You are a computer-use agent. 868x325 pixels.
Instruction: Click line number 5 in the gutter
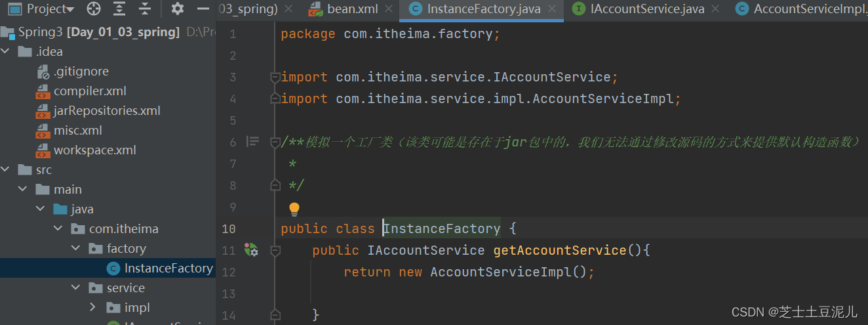point(233,121)
